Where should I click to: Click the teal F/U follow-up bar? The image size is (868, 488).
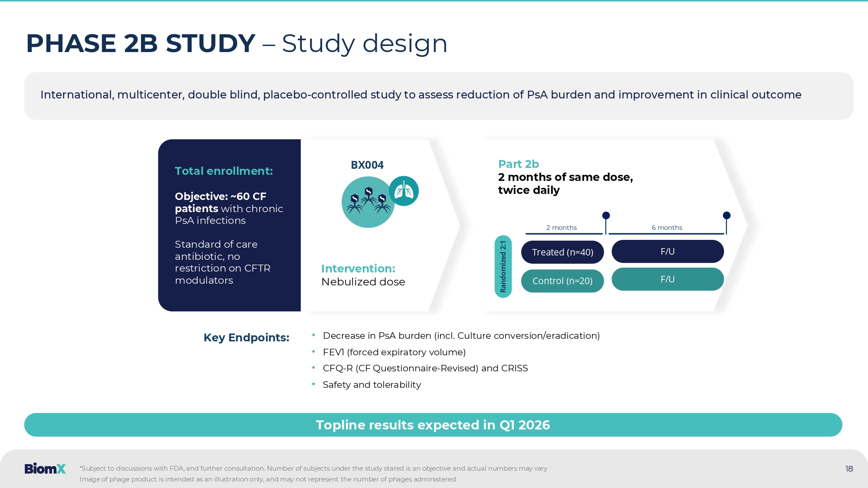point(667,279)
